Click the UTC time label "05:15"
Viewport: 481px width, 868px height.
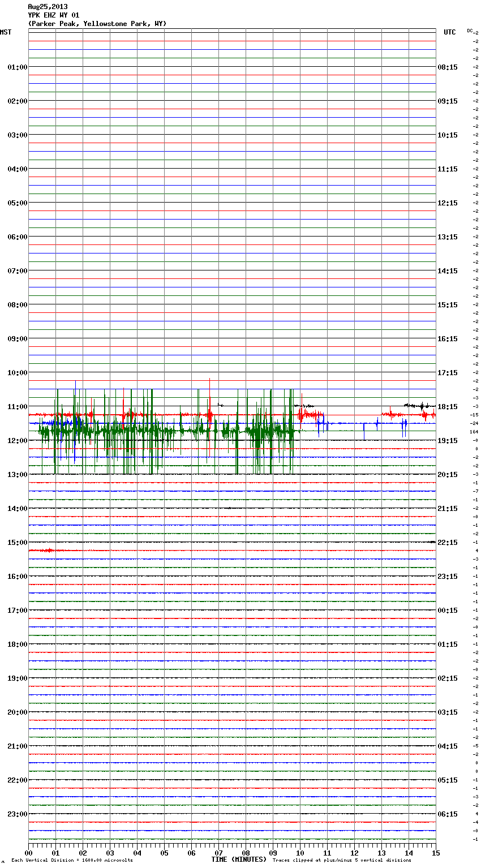coord(448,780)
